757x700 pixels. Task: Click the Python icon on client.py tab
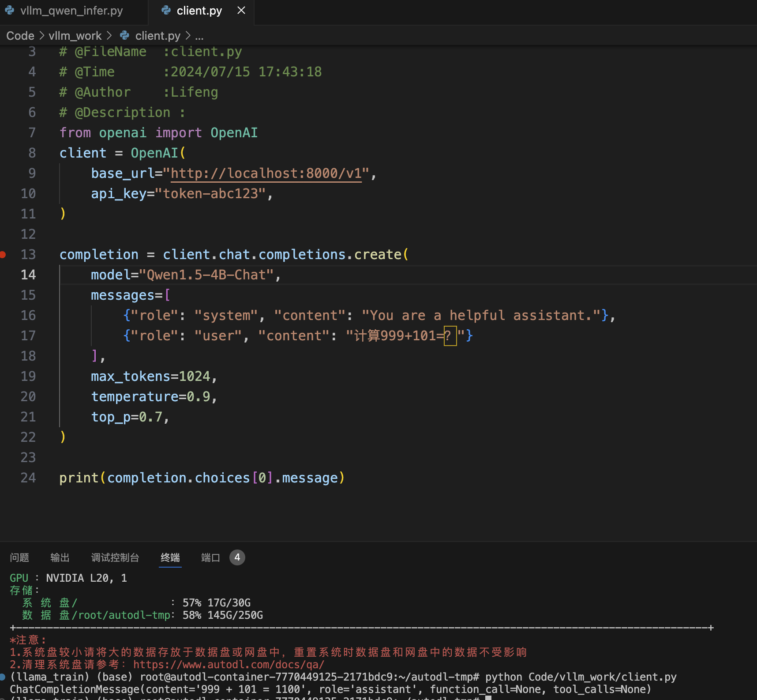tap(166, 11)
